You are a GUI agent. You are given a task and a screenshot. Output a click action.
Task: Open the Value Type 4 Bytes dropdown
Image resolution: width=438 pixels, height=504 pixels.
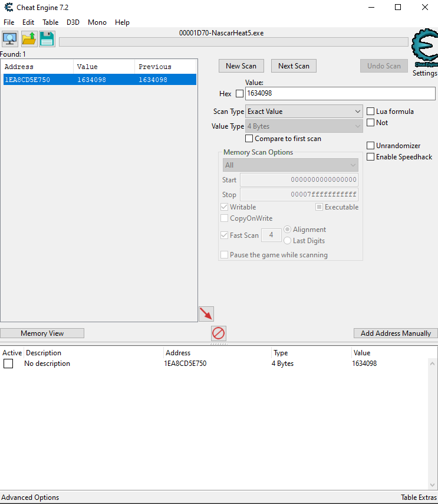pos(304,126)
